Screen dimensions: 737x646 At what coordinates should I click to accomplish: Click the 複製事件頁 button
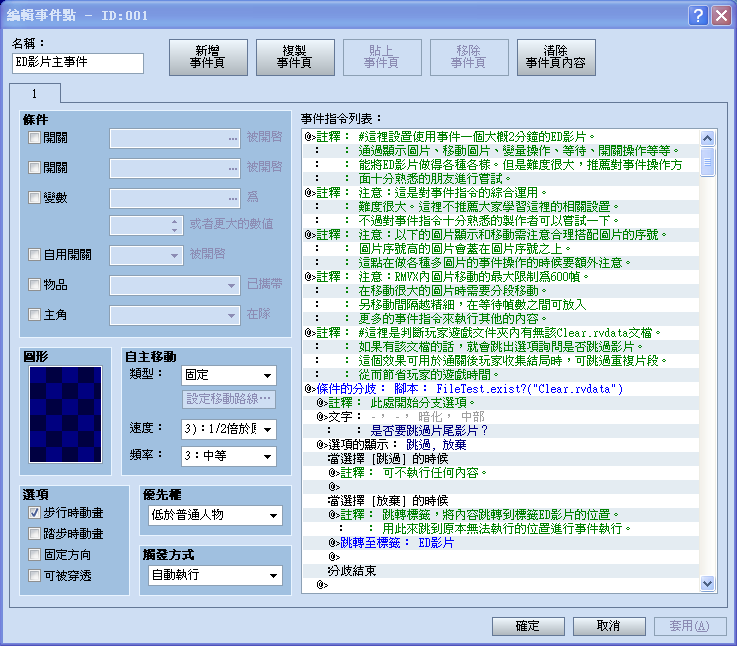coord(295,57)
